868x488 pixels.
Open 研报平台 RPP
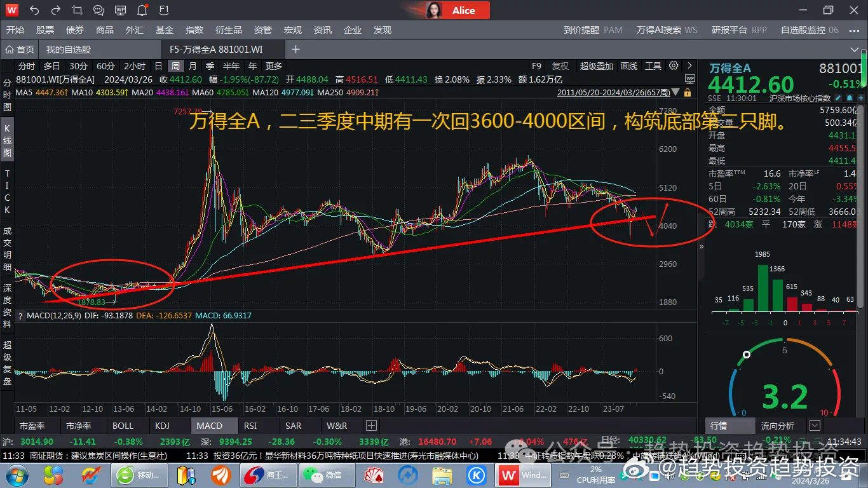[739, 30]
